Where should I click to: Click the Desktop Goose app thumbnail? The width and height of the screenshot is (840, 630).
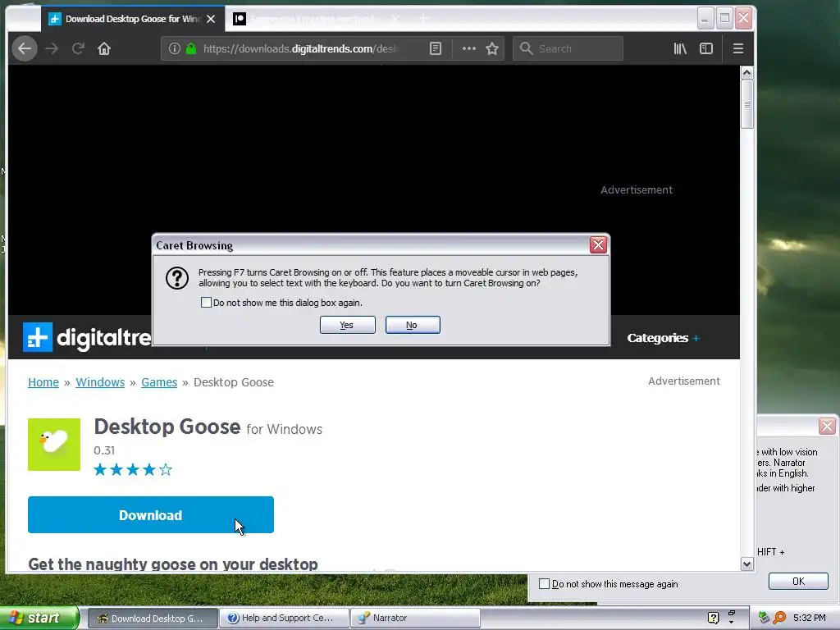point(54,445)
